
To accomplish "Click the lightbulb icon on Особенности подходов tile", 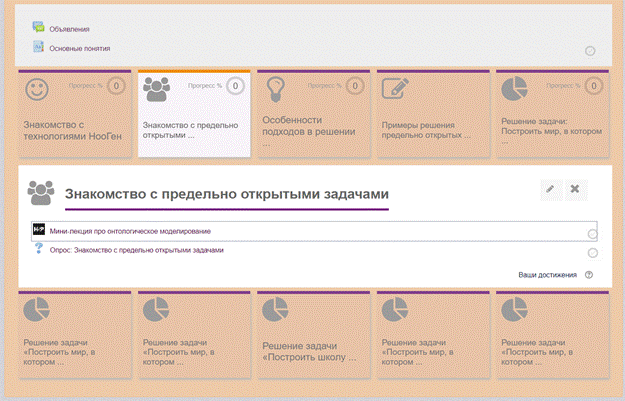I will point(276,90).
